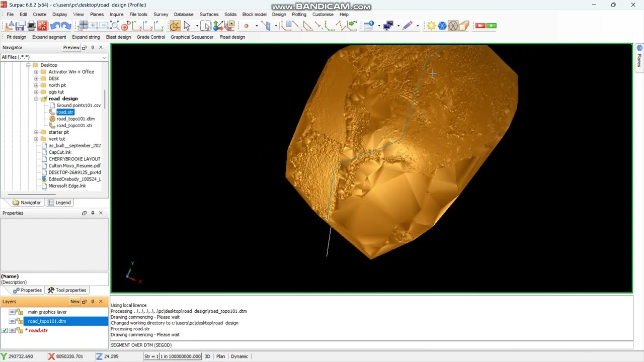Screen dimensions: 644x362
Task: Click the Preview button in Navigator
Action: point(71,48)
